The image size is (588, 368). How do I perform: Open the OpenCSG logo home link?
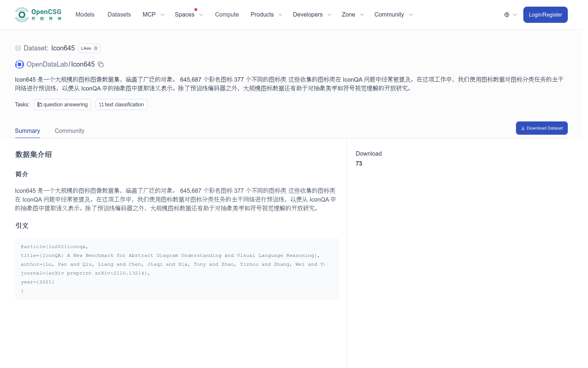[38, 15]
